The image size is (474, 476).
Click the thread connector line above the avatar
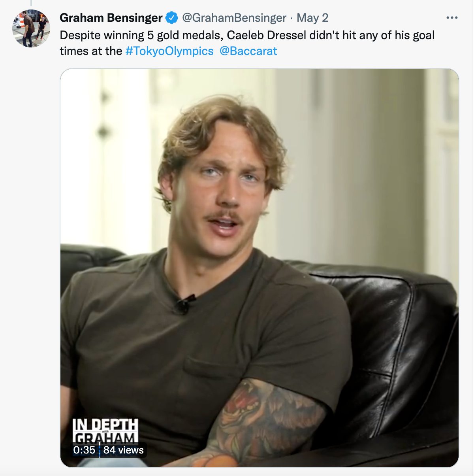coord(31,3)
